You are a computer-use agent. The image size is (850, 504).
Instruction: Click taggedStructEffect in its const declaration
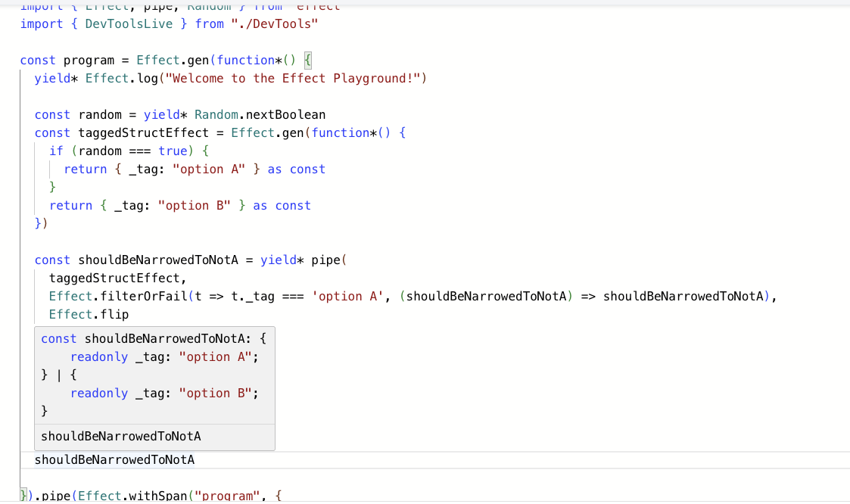click(x=144, y=132)
